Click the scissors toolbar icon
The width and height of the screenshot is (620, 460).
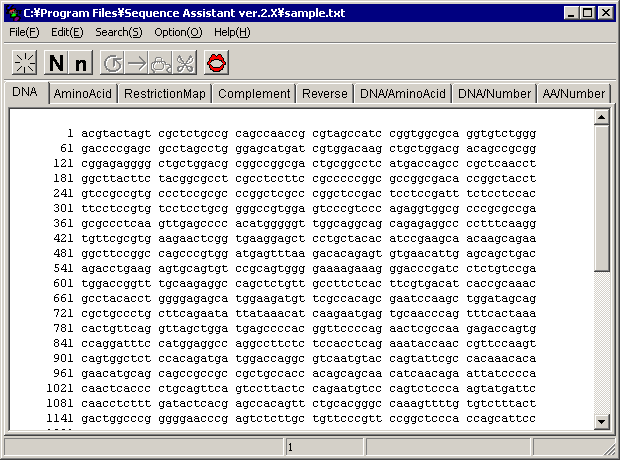click(x=185, y=63)
